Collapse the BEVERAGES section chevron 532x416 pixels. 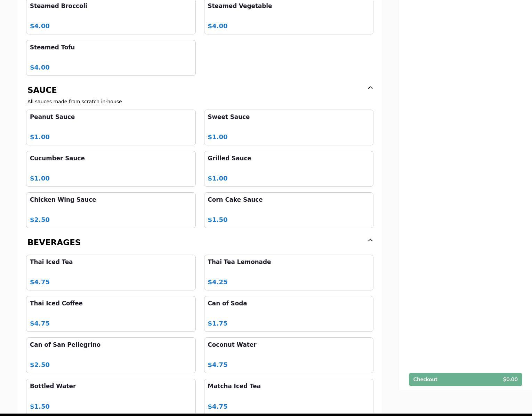[x=370, y=240]
